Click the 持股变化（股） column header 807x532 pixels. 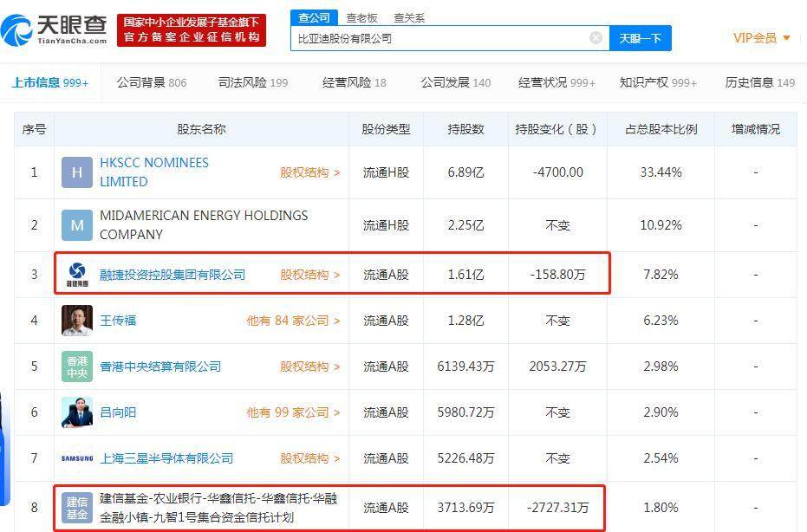click(556, 129)
